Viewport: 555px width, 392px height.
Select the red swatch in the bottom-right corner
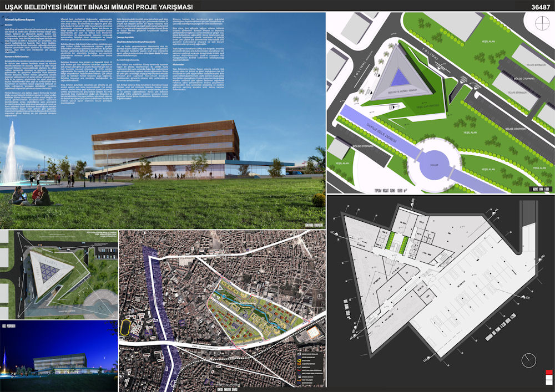click(549, 372)
